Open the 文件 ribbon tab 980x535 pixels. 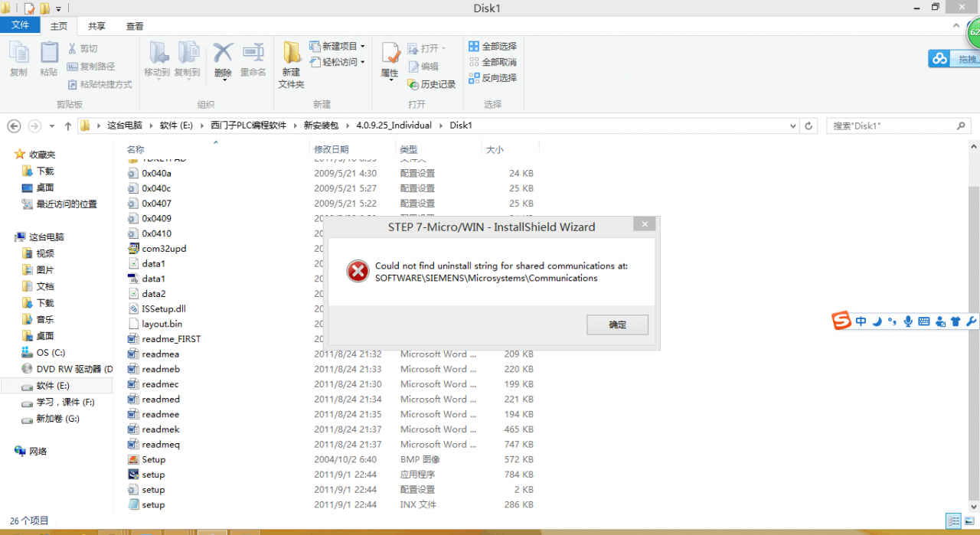(20, 25)
